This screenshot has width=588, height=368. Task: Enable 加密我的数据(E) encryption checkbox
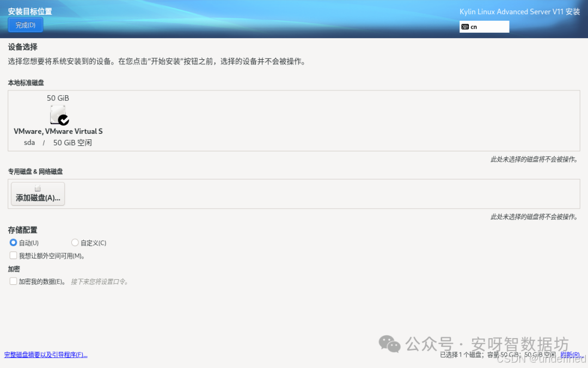[x=13, y=281]
